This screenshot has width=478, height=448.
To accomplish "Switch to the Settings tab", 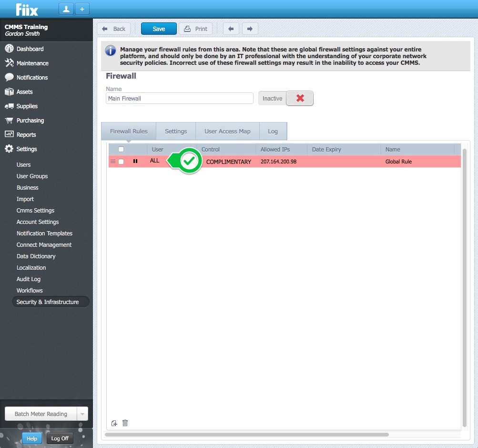I will pos(176,132).
